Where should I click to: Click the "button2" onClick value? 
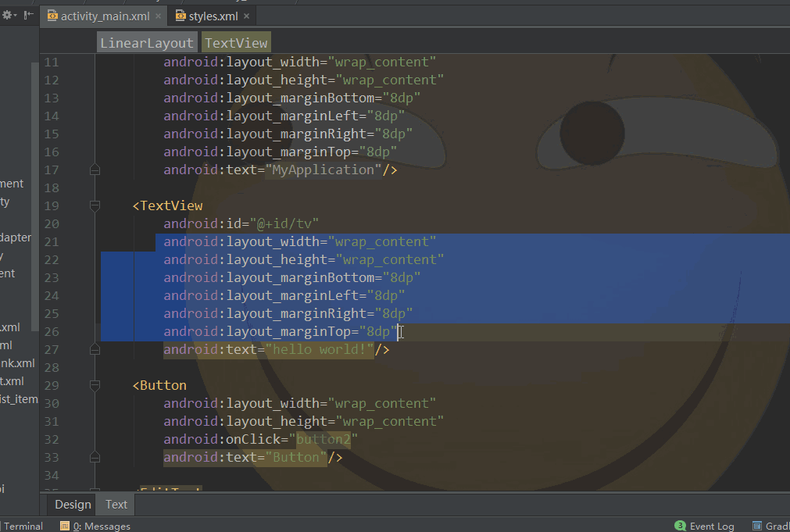323,439
